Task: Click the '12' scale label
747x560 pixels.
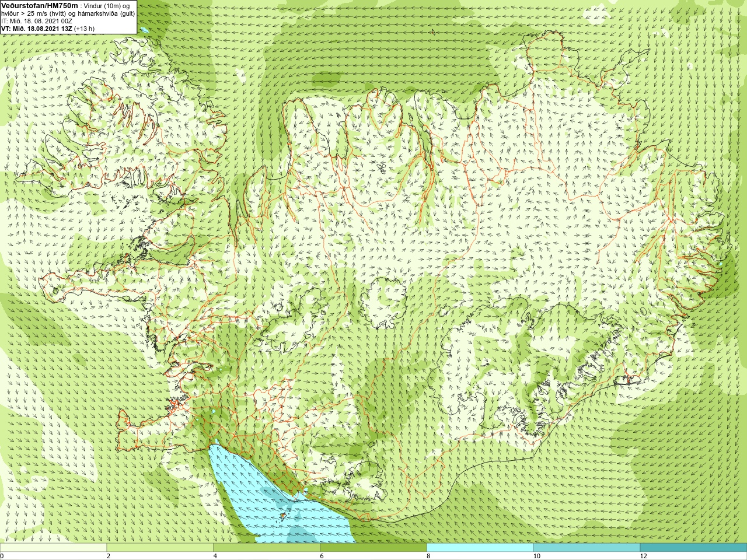Action: pos(643,556)
